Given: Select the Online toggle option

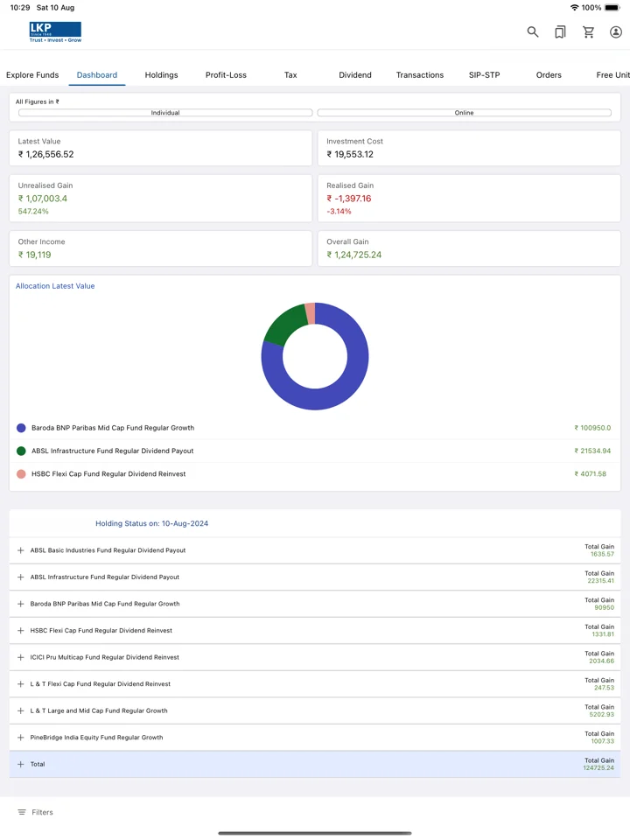Looking at the screenshot, I should [464, 113].
